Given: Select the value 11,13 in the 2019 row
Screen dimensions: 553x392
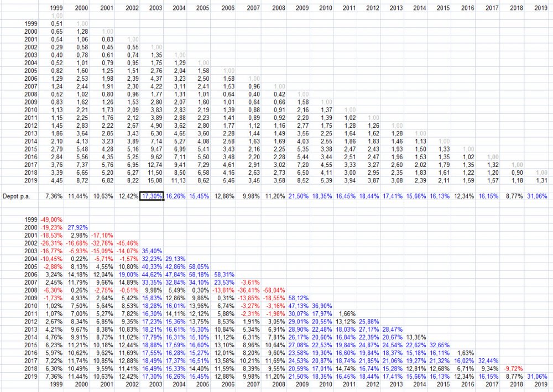Looking at the screenshot, I should pyautogui.click(x=179, y=180).
